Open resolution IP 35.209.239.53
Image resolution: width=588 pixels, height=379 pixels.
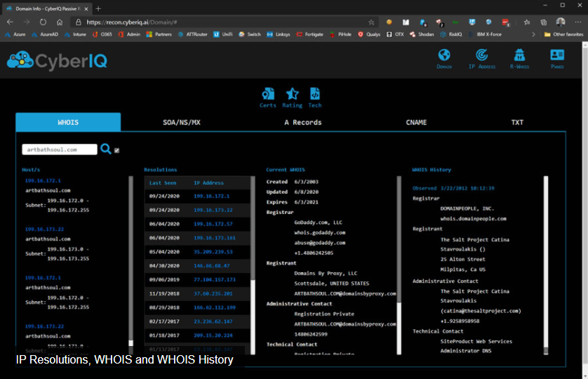(213, 252)
